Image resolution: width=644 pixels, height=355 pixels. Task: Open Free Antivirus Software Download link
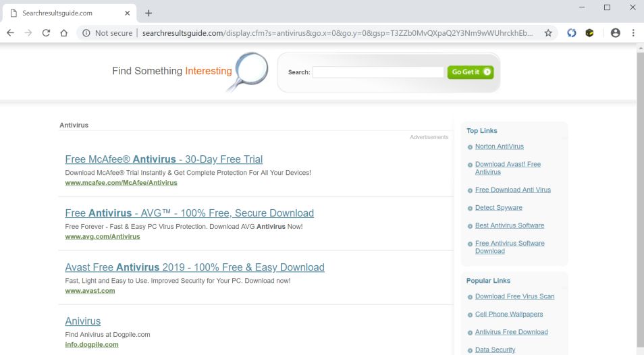point(510,247)
